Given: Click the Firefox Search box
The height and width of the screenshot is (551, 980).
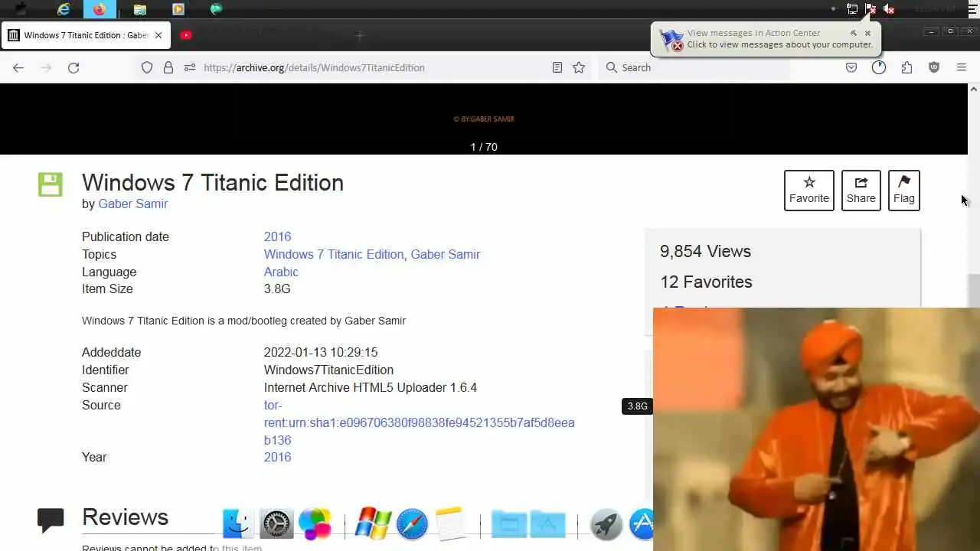Looking at the screenshot, I should pyautogui.click(x=693, y=67).
